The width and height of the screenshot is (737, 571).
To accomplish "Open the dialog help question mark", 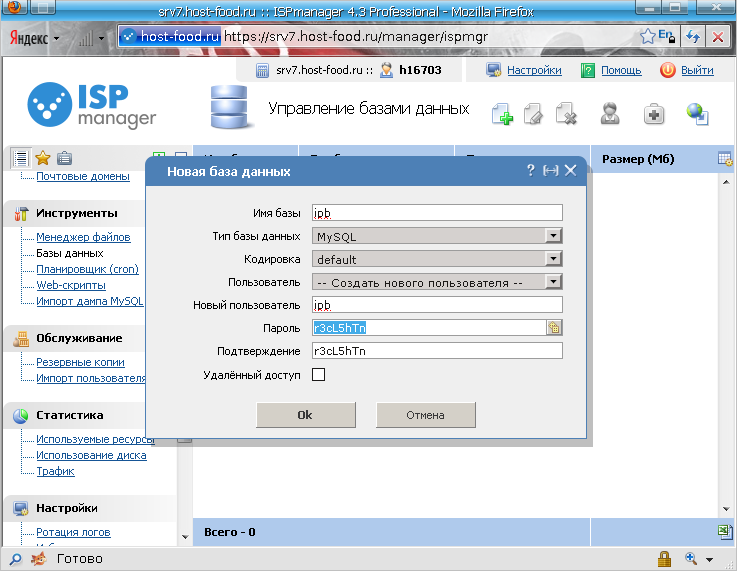I will point(531,171).
